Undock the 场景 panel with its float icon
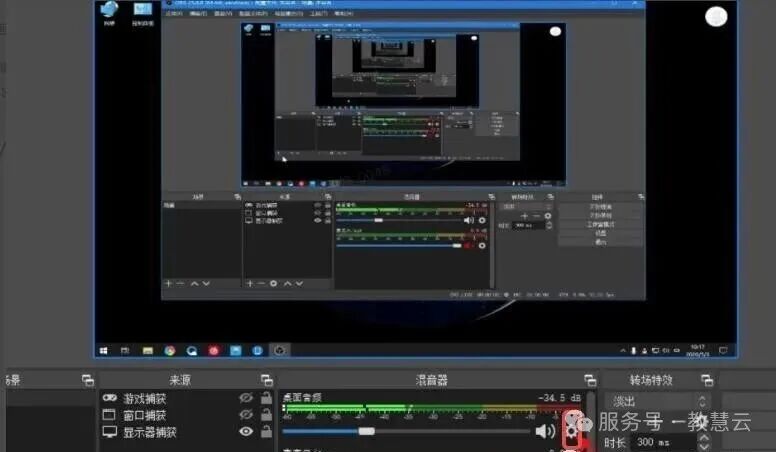Viewport: 776px width, 452px height. (88, 380)
